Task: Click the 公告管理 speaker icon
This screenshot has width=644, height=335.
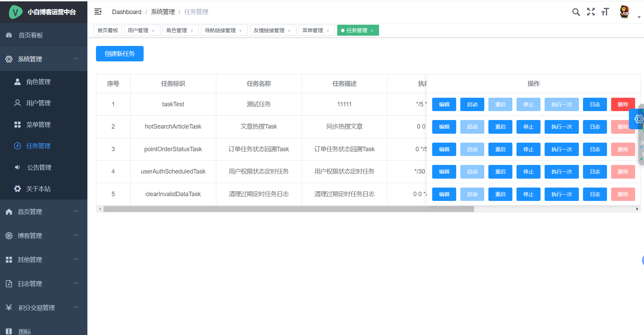Action: point(17,167)
